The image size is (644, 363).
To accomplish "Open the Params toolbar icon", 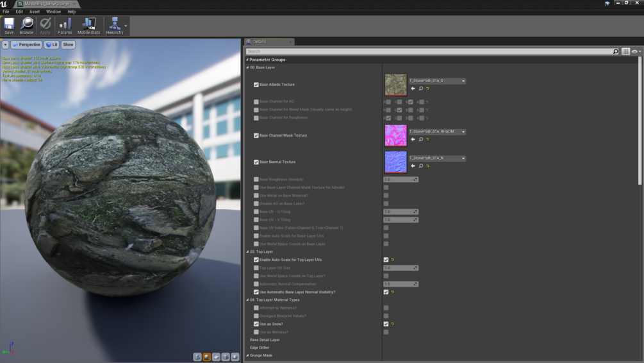I will pyautogui.click(x=65, y=26).
